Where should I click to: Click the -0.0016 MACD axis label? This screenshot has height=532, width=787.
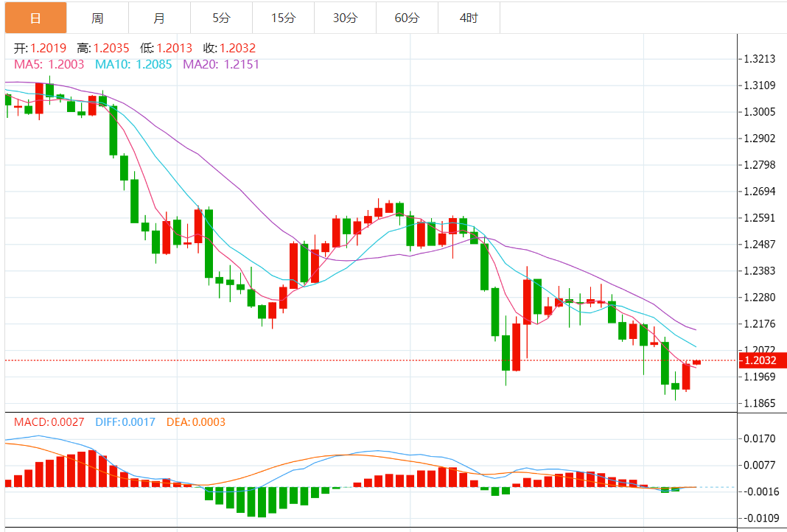pos(760,491)
